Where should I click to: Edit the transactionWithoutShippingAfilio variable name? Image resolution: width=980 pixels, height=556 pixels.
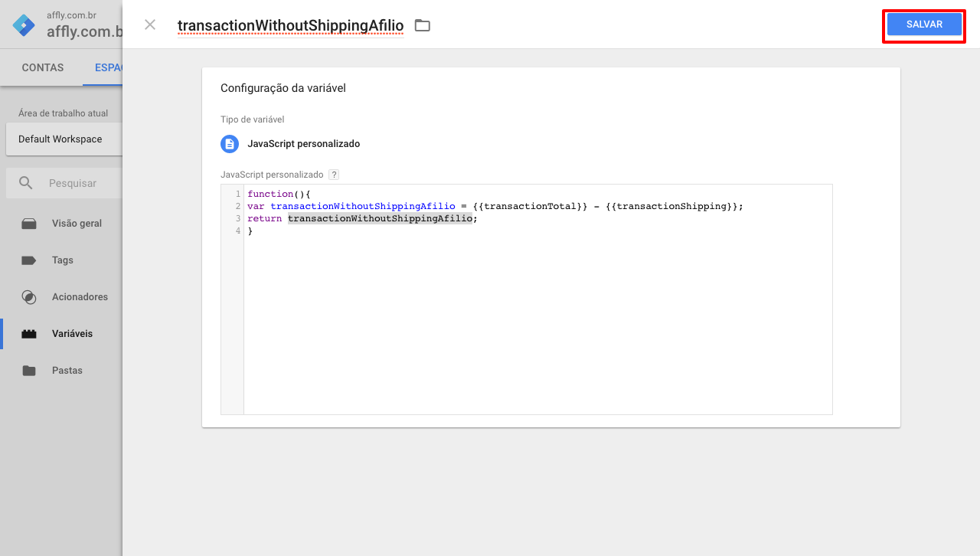coord(290,25)
